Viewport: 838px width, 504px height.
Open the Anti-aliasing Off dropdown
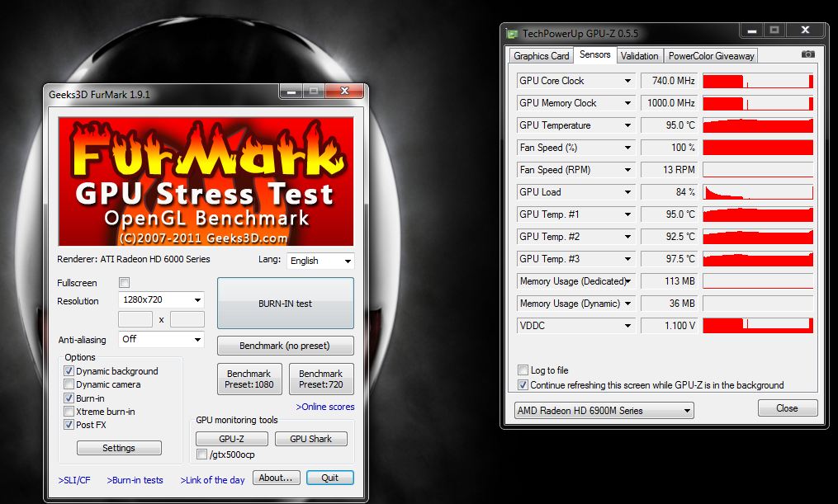click(x=161, y=339)
